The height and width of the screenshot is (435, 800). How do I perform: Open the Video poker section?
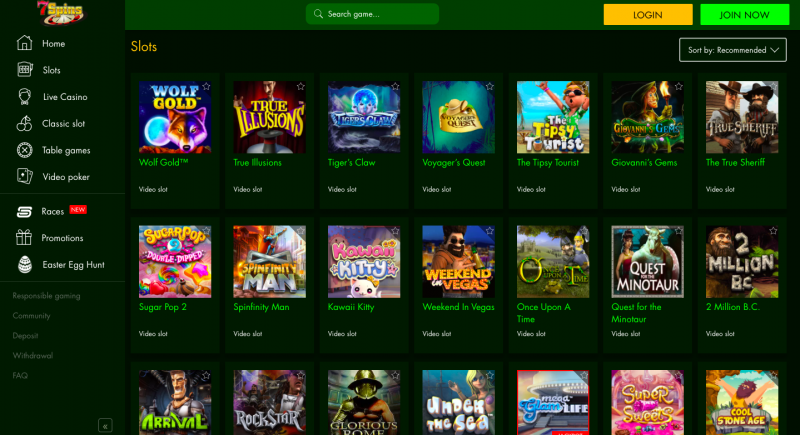(x=66, y=177)
